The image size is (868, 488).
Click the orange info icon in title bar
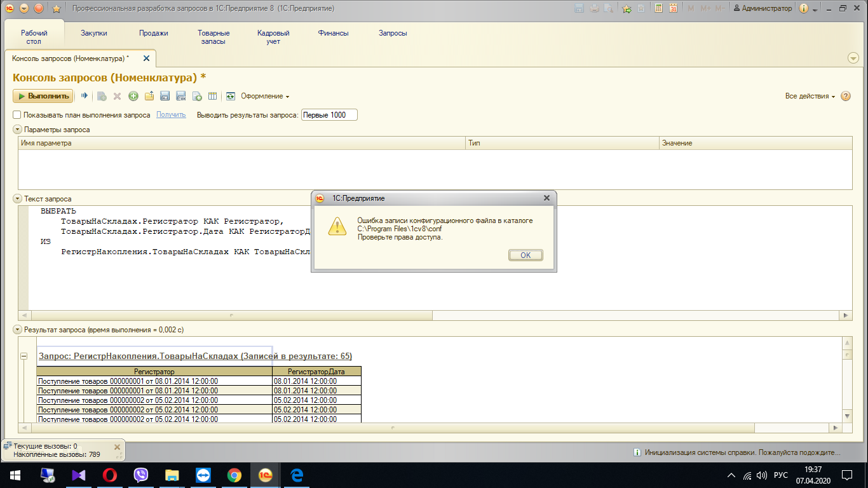804,8
